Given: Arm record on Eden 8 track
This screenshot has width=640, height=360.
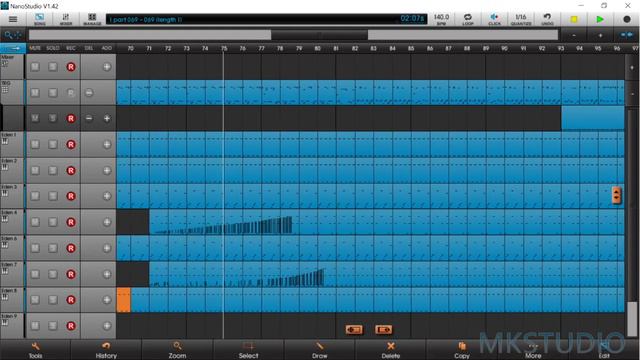Looking at the screenshot, I should [71, 300].
